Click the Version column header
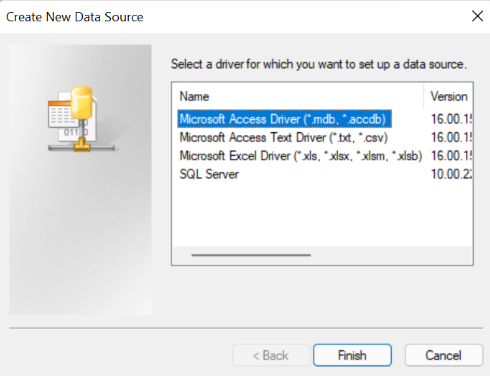The image size is (490, 376). click(x=448, y=97)
